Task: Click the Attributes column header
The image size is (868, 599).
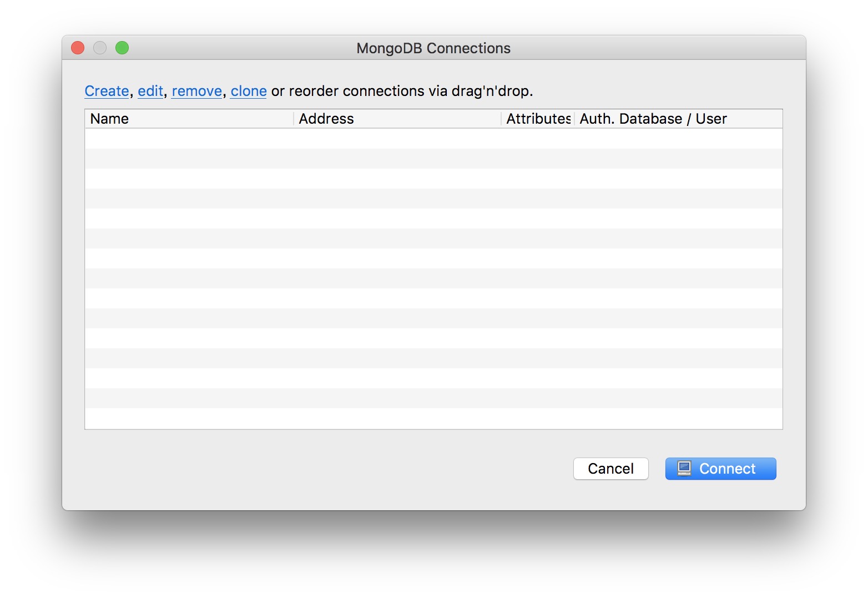Action: [x=538, y=119]
